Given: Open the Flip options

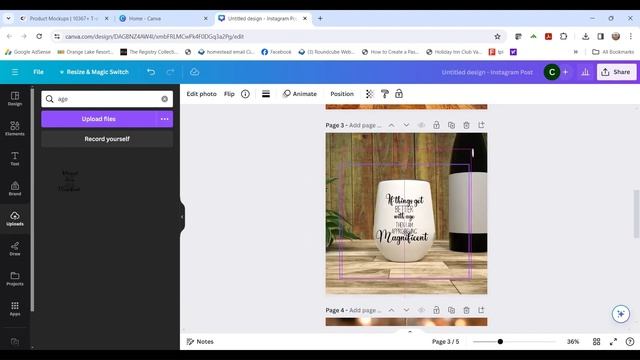Looking at the screenshot, I should coord(229,94).
